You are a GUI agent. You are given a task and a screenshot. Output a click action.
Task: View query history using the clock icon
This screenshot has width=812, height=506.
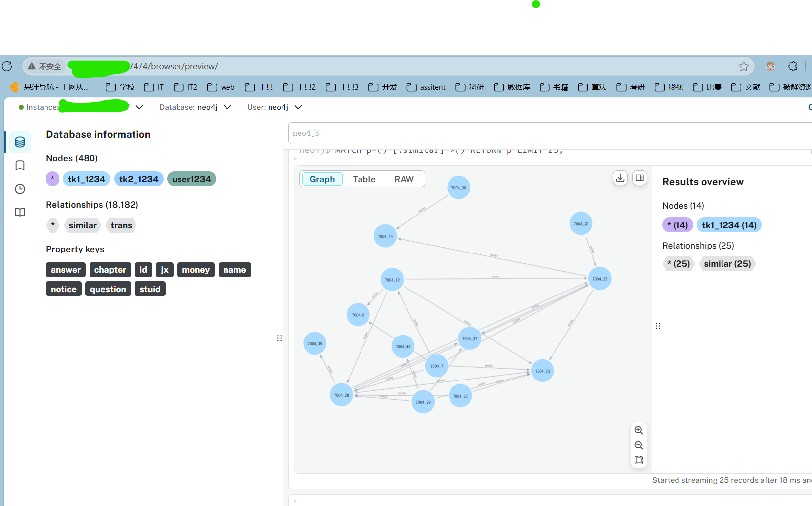point(20,189)
